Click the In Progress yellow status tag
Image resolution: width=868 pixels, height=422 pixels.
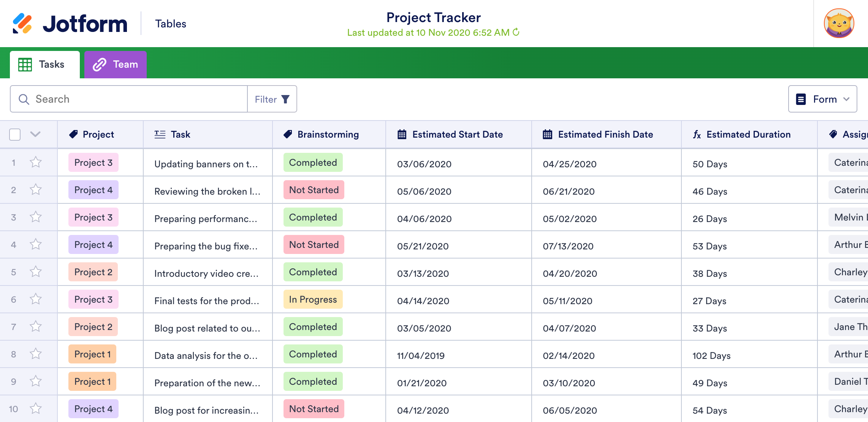click(313, 299)
